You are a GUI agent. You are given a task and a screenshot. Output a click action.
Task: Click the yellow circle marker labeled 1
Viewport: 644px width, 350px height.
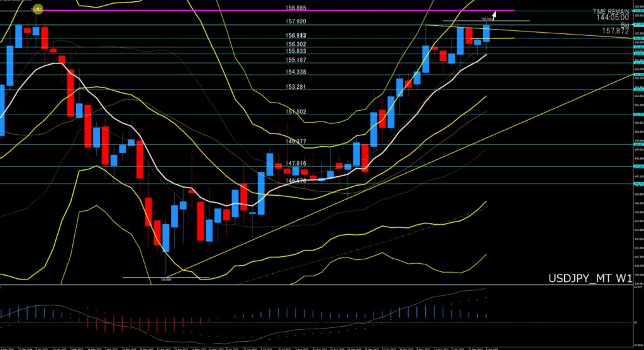pos(37,9)
